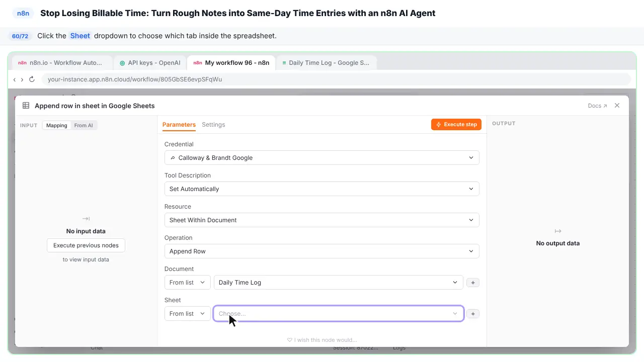
Task: Click the sparkle icon beside Document field
Action: pyautogui.click(x=472, y=283)
